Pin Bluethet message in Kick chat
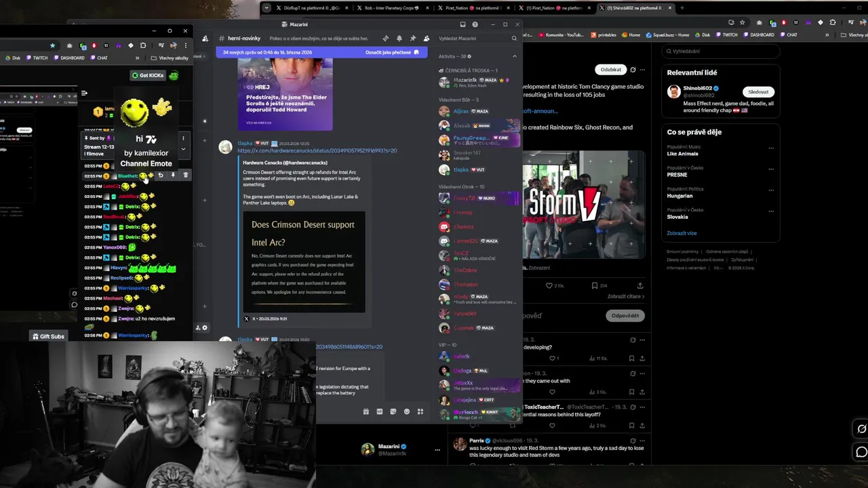868x488 pixels. point(173,176)
